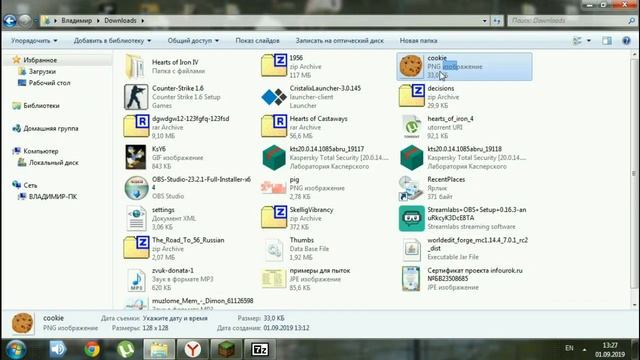The height and width of the screenshot is (360, 640).
Task: Open 7-Zip from the taskbar
Action: click(x=260, y=350)
